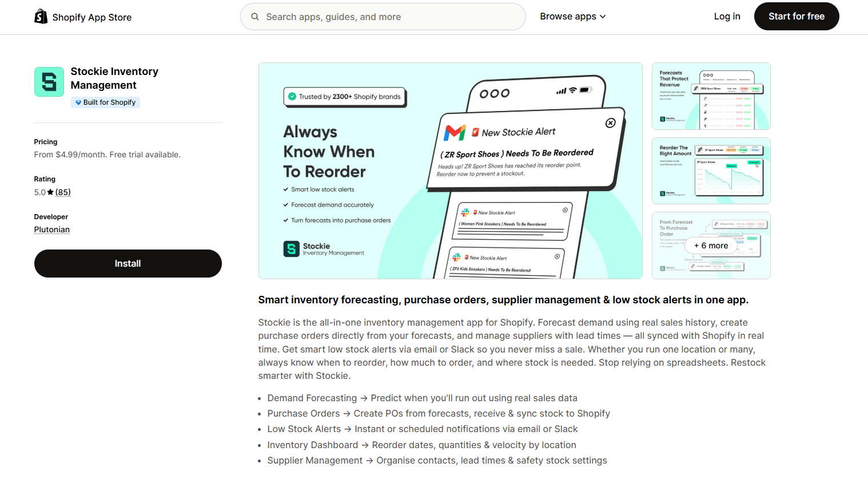Click the Rating label
This screenshot has width=868, height=479.
coord(45,179)
